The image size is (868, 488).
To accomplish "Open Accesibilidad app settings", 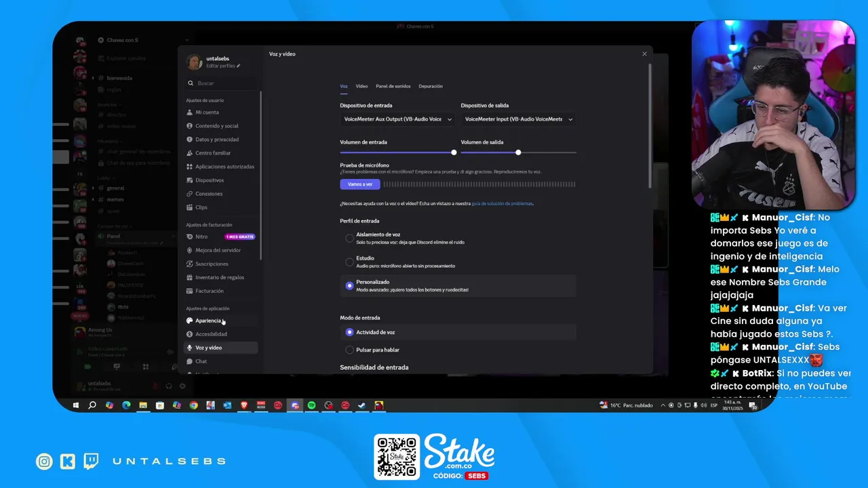I will point(221,334).
